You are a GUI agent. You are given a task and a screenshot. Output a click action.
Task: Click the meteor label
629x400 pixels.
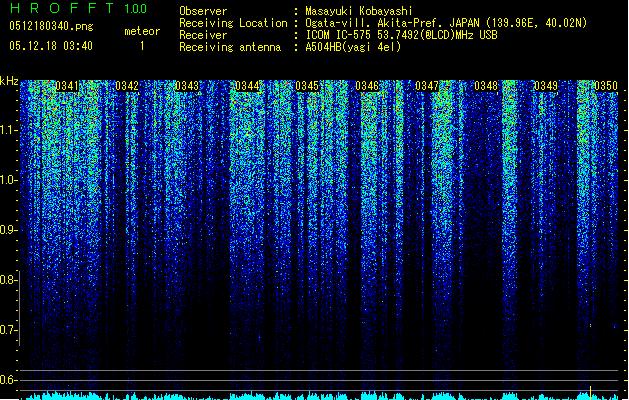point(142,31)
